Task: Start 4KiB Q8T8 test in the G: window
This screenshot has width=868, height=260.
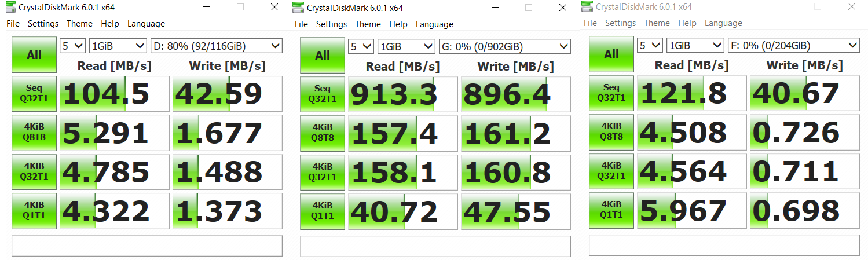Action: pyautogui.click(x=323, y=133)
